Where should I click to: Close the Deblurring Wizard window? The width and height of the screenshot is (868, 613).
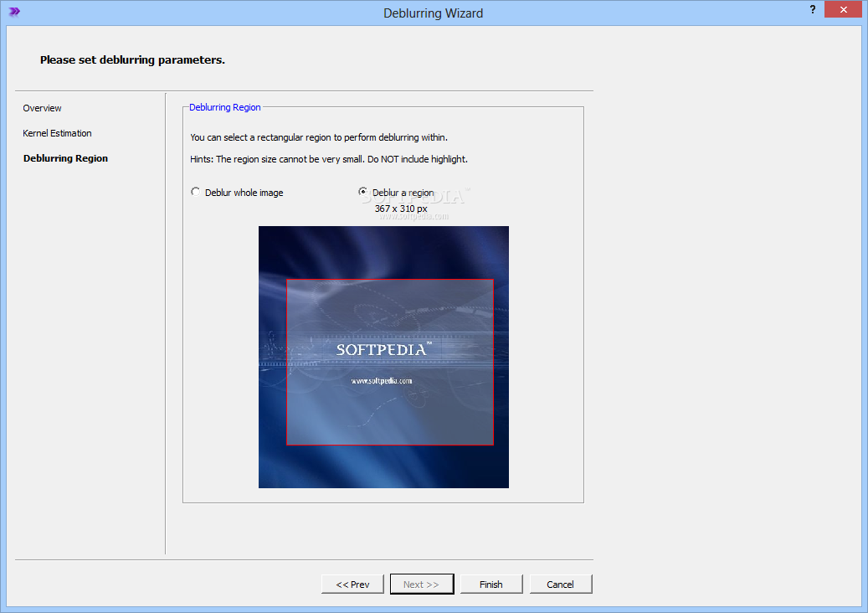pyautogui.click(x=843, y=9)
